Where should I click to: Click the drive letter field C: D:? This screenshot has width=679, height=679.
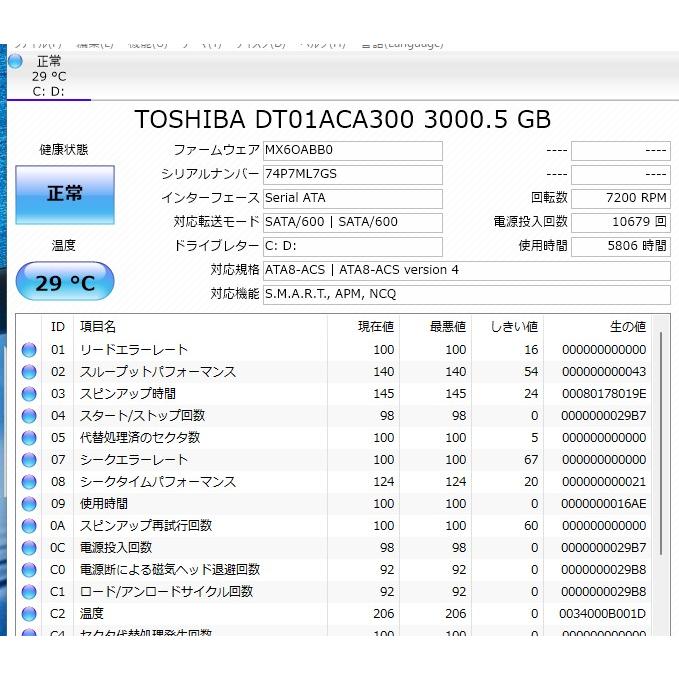click(353, 246)
